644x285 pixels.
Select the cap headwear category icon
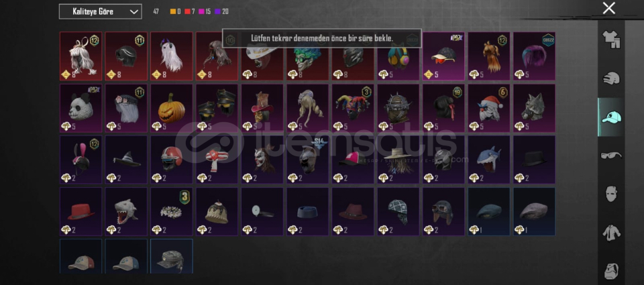[x=611, y=117]
